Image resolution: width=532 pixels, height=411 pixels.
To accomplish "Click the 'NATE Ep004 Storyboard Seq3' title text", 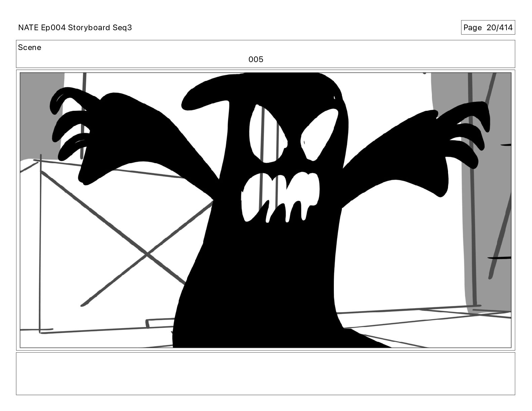I will pyautogui.click(x=75, y=28).
